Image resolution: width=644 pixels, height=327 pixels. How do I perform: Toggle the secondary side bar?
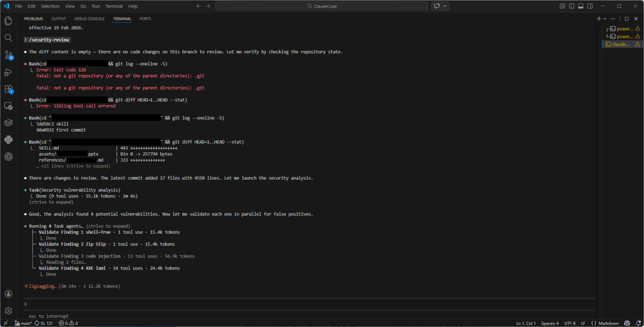point(590,6)
